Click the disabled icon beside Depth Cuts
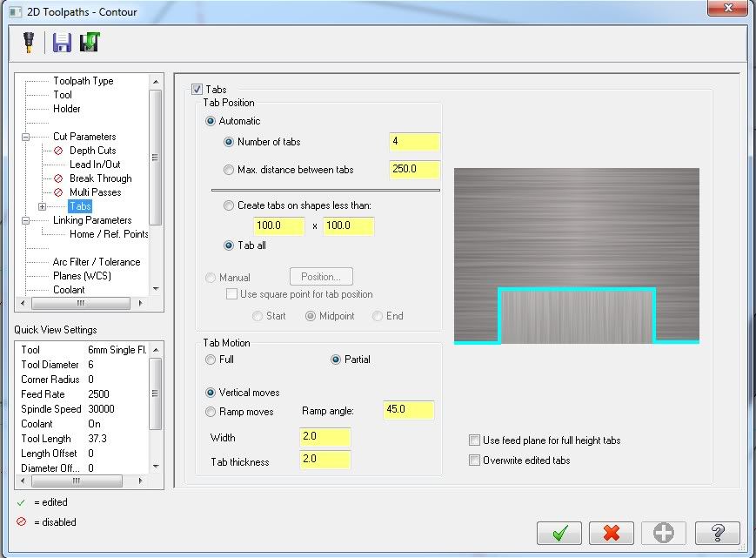 pyautogui.click(x=58, y=151)
